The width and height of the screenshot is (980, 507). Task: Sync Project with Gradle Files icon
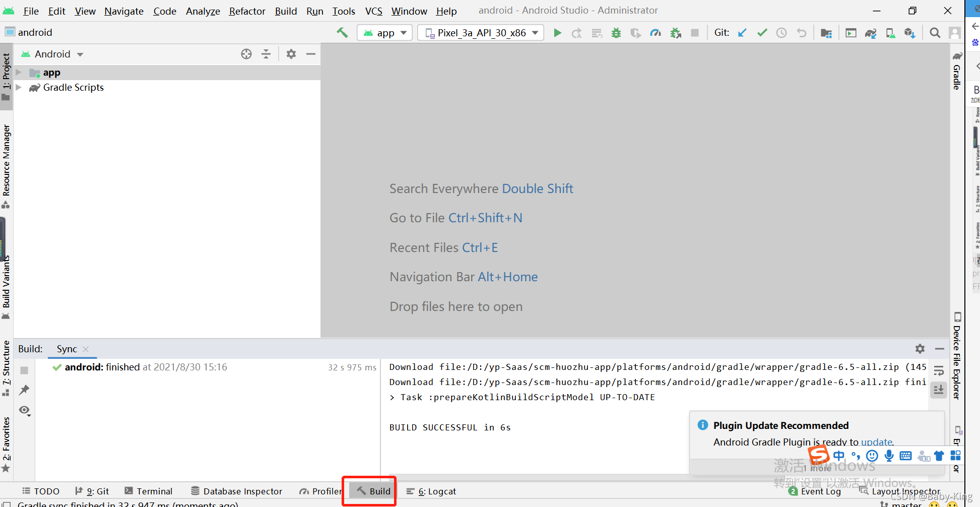tap(871, 33)
